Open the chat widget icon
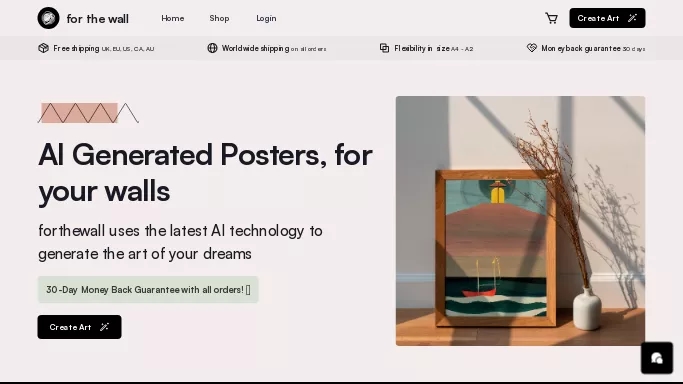 point(657,358)
